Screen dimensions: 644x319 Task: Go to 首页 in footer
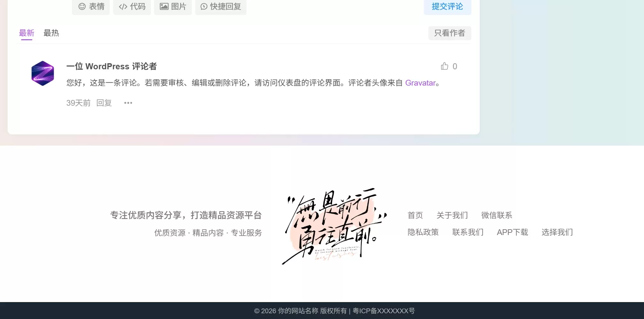[415, 215]
